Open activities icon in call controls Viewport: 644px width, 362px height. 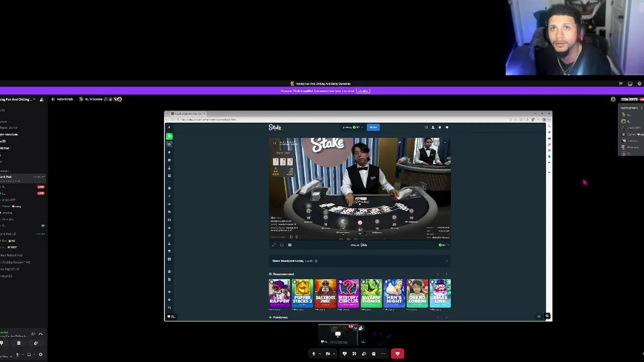[x=354, y=354]
